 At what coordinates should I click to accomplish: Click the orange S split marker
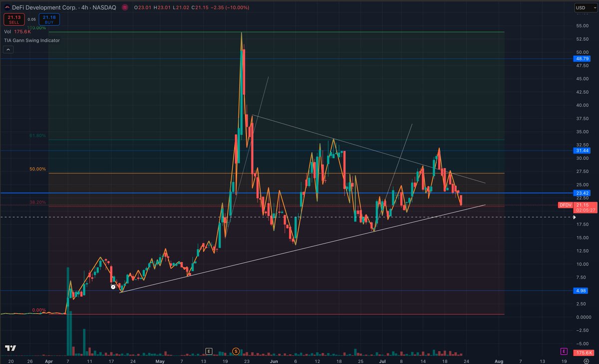click(x=236, y=351)
